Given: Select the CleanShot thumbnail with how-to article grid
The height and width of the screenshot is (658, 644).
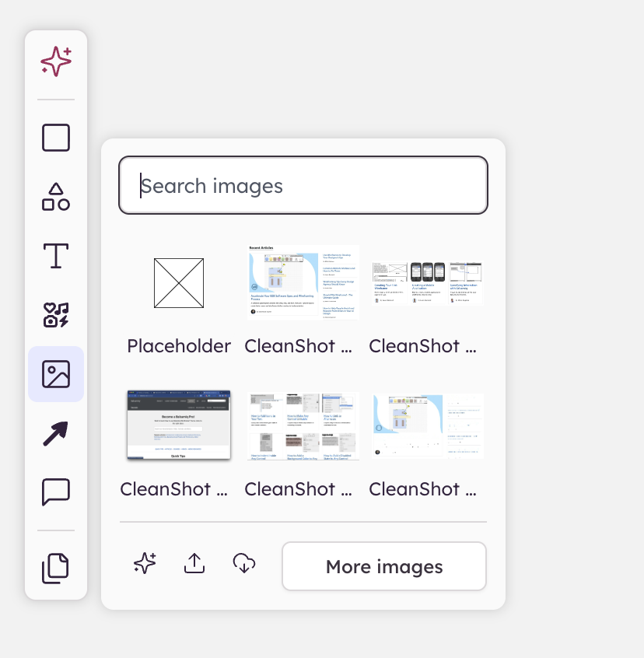Looking at the screenshot, I should (x=303, y=425).
